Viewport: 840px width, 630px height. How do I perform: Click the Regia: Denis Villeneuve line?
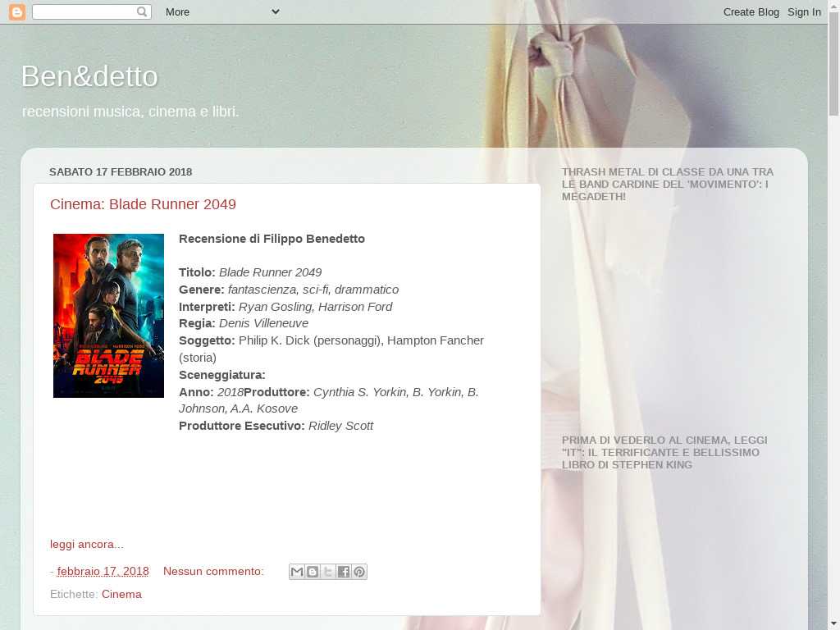[244, 323]
